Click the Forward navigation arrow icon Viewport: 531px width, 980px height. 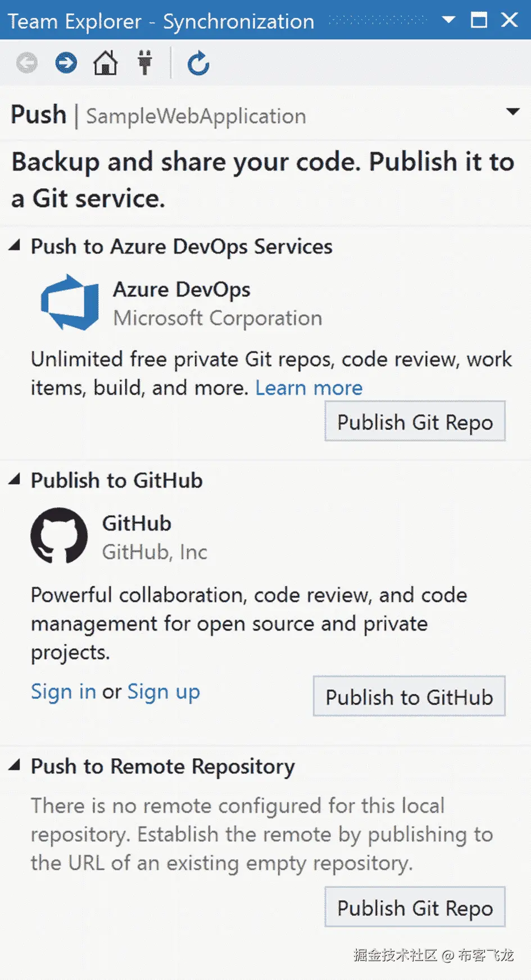66,63
